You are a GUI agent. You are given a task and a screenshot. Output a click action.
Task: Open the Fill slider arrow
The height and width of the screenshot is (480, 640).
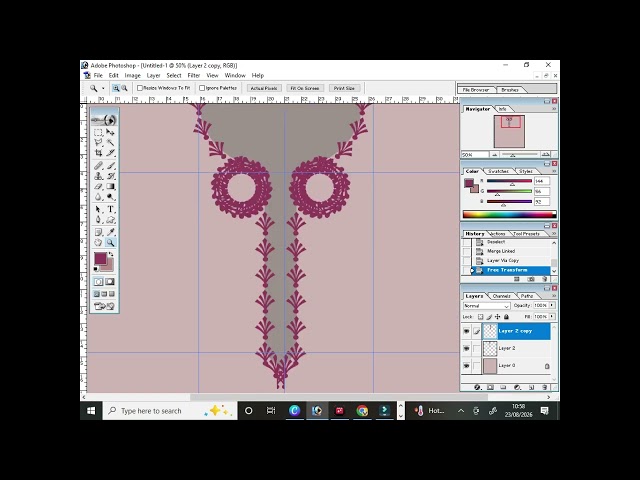(x=552, y=317)
